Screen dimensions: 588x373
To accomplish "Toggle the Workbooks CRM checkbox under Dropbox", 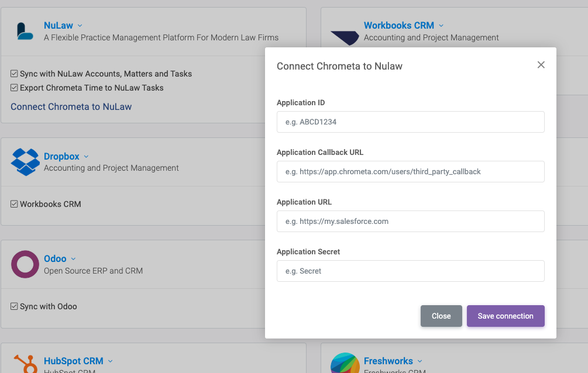I will coord(14,204).
